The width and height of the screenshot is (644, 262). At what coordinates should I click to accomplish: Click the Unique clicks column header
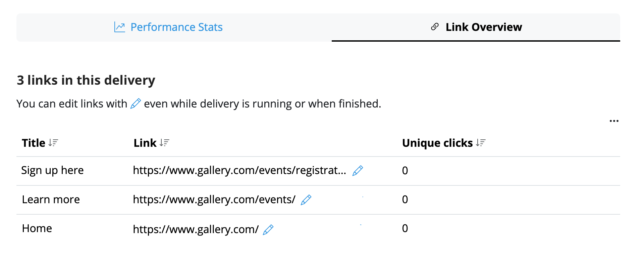point(437,143)
